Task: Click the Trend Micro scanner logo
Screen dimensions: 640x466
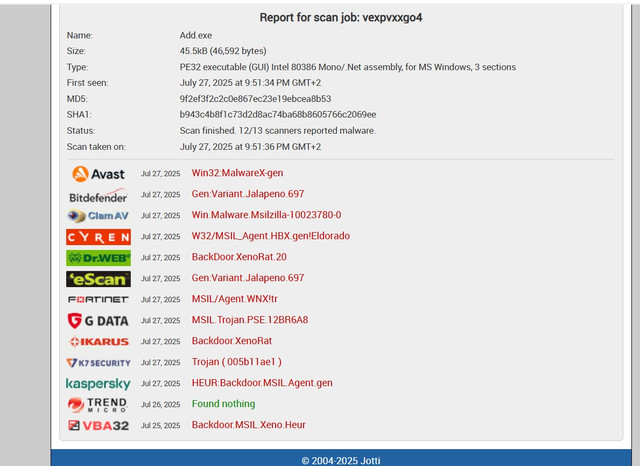Action: point(98,405)
